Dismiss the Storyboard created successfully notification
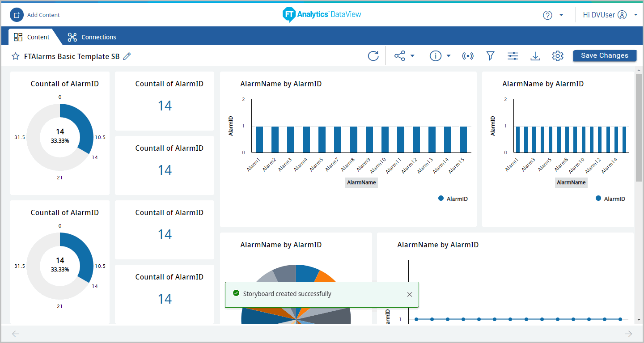Screen dimensions: 644x343 pyautogui.click(x=410, y=294)
